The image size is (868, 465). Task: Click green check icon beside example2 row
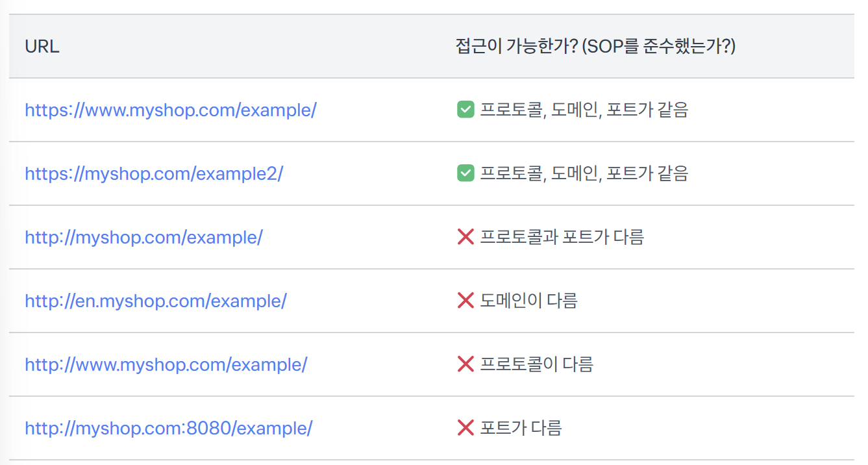pyautogui.click(x=465, y=174)
